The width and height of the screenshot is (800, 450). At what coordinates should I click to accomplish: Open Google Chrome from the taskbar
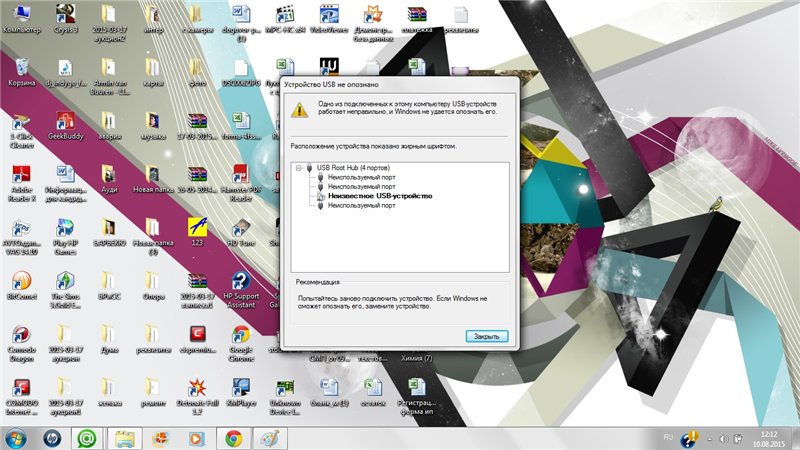click(x=233, y=438)
